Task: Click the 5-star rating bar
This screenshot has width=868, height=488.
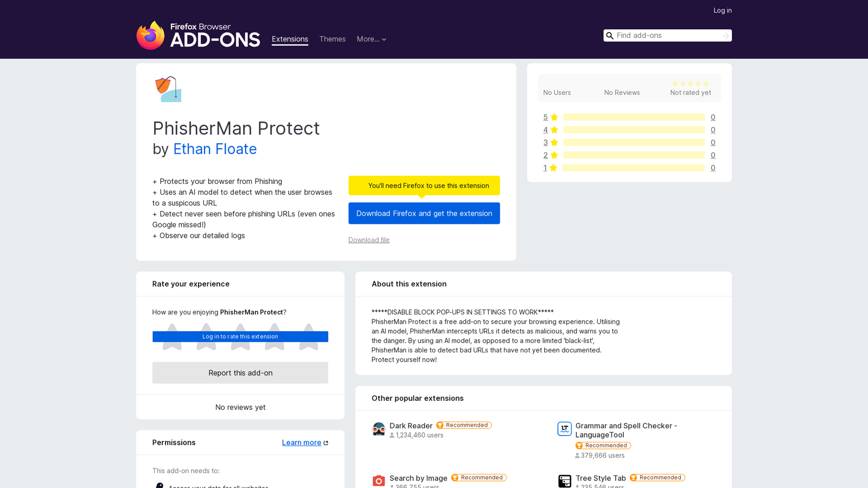Action: [634, 117]
